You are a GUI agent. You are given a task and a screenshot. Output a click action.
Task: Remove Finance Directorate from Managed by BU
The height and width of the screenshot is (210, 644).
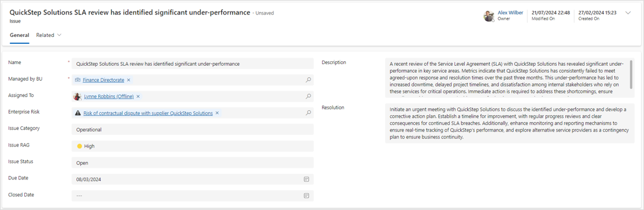tap(128, 80)
